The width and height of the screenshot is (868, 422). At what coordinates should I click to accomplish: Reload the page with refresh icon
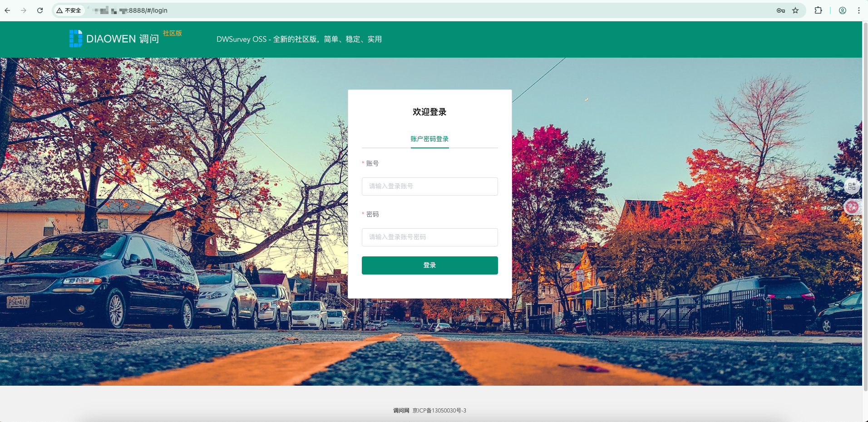[40, 10]
